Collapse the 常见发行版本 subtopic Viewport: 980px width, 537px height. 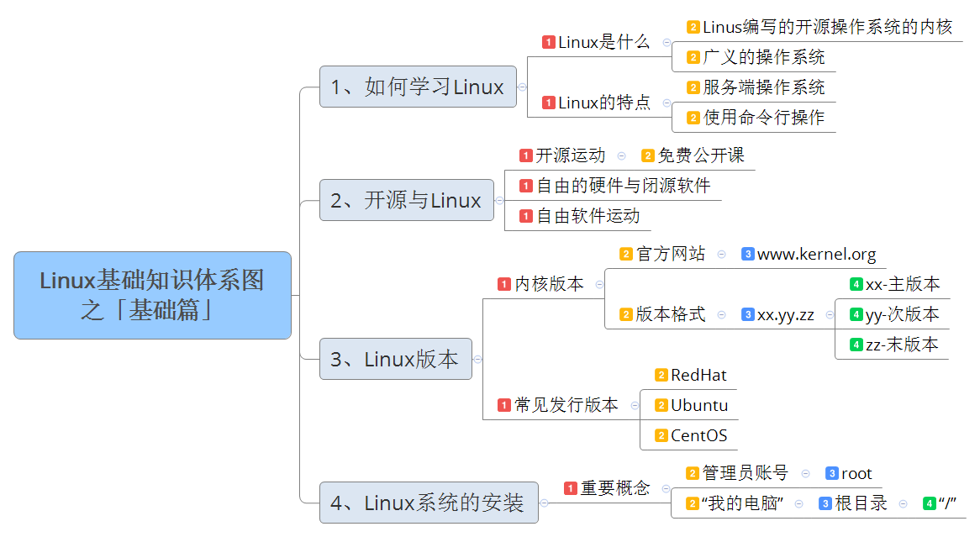[635, 406]
